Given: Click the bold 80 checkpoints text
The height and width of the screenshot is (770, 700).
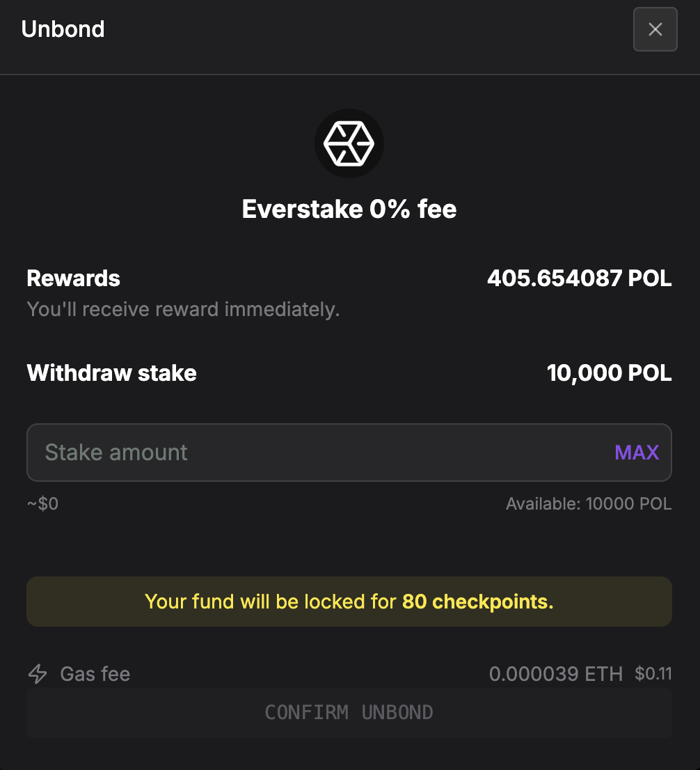Looking at the screenshot, I should click(x=477, y=602).
